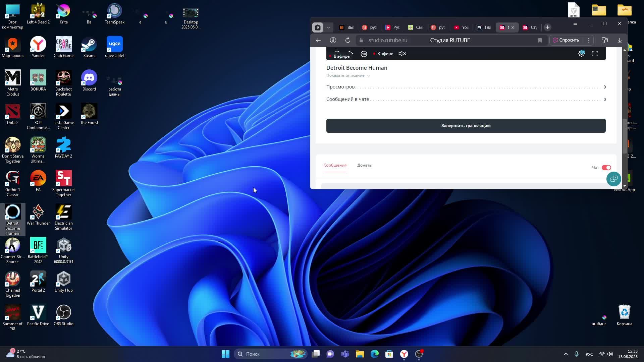Mute or unmute the stream player sound
Viewport: 644px width, 362px height.
coord(402,54)
